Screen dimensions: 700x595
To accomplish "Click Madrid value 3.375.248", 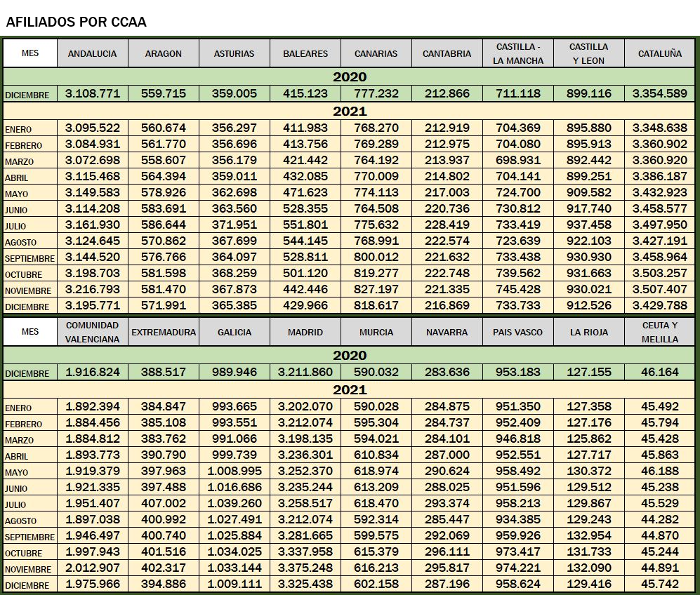I will coord(305,568).
